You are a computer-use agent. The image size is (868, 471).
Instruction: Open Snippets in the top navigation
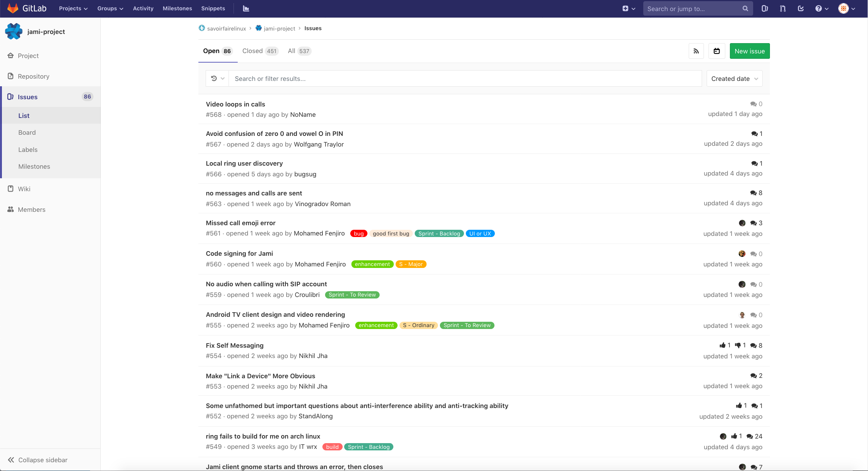[x=213, y=8]
